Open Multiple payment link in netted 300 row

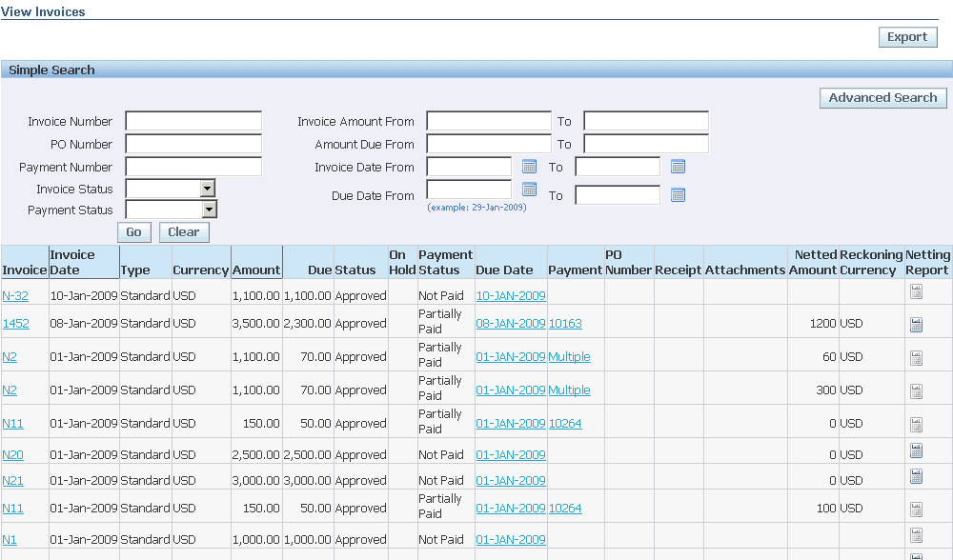tap(570, 390)
